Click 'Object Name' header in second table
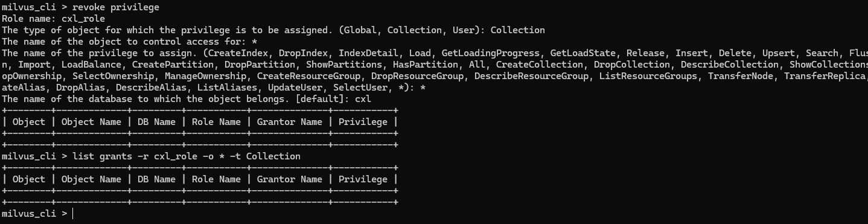 (91, 179)
